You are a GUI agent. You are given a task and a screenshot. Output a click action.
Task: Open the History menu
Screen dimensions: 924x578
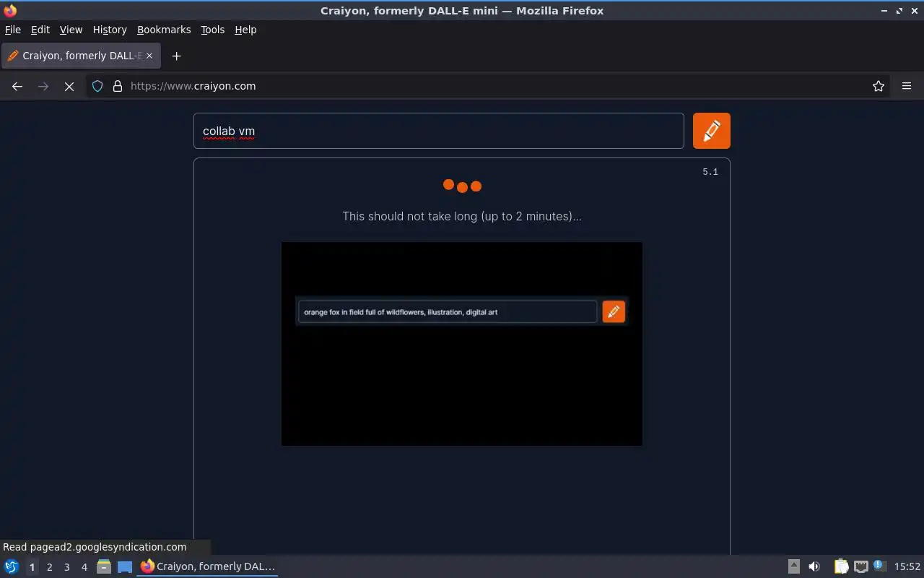click(110, 30)
